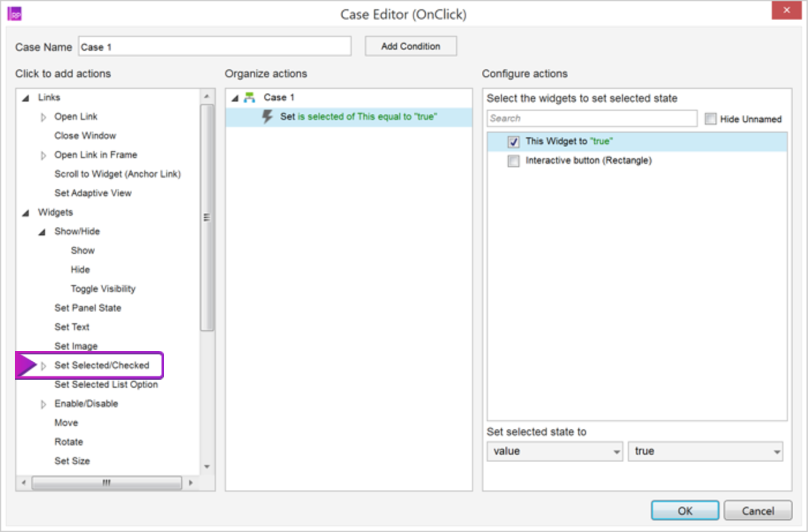The image size is (810, 532).
Task: Click the vertical scrollbar thumb in actions list
Action: pyautogui.click(x=207, y=218)
